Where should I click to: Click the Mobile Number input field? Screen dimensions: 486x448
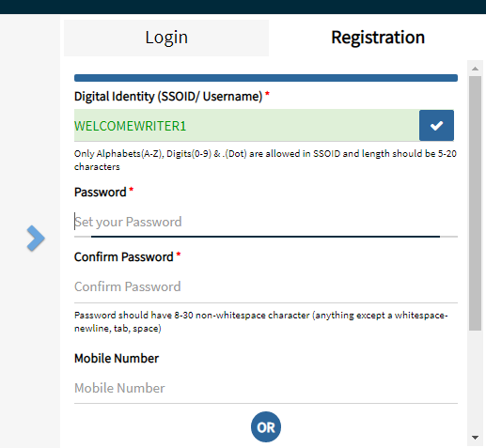tap(266, 388)
